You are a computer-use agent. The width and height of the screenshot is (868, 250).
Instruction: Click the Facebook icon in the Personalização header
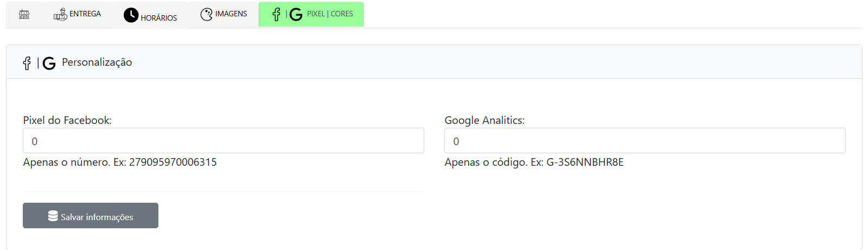[27, 63]
